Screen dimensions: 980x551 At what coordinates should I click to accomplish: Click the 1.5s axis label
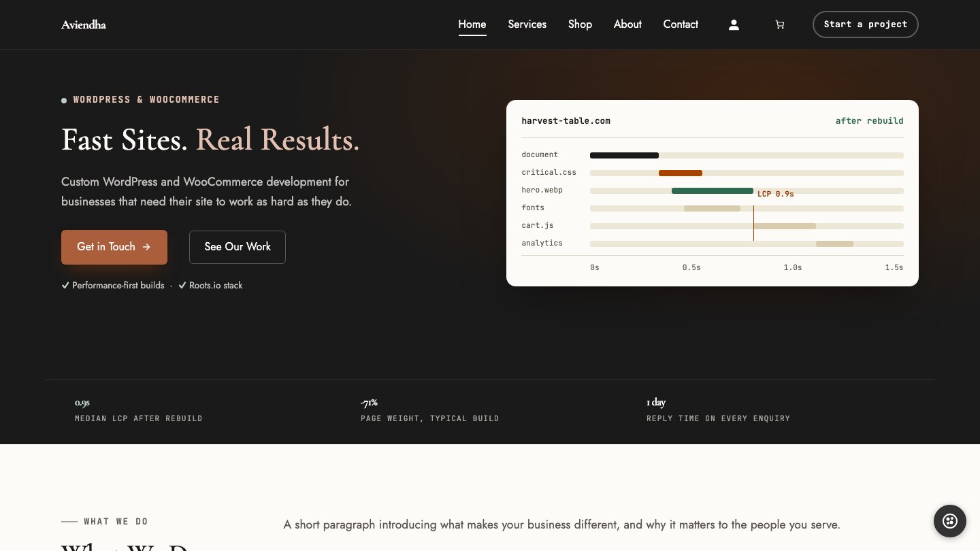pos(894,268)
